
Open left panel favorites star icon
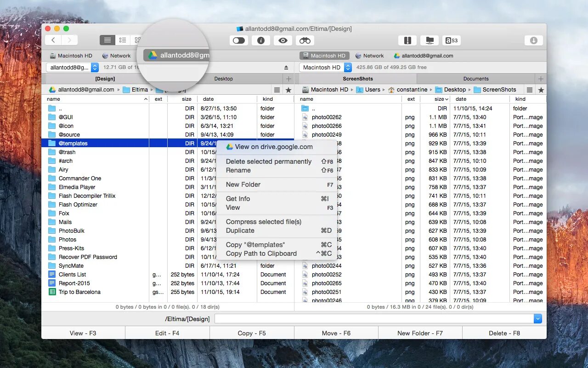[288, 90]
